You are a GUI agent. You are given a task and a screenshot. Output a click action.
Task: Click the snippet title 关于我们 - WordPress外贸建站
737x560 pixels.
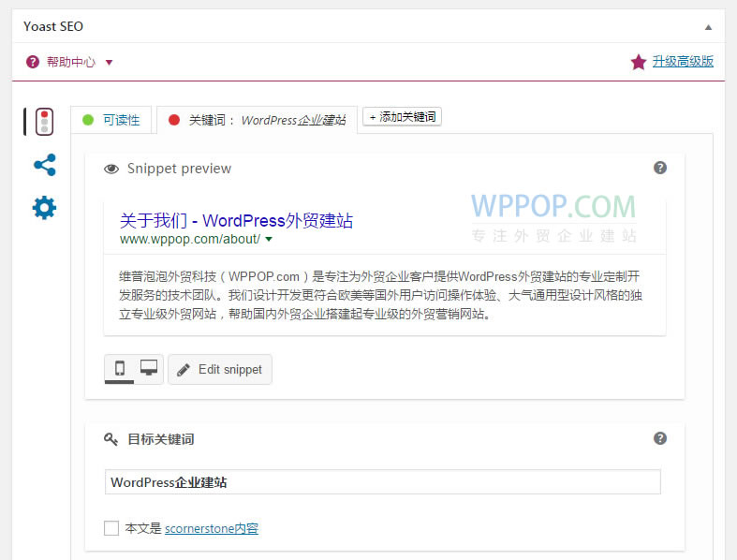pos(236,220)
